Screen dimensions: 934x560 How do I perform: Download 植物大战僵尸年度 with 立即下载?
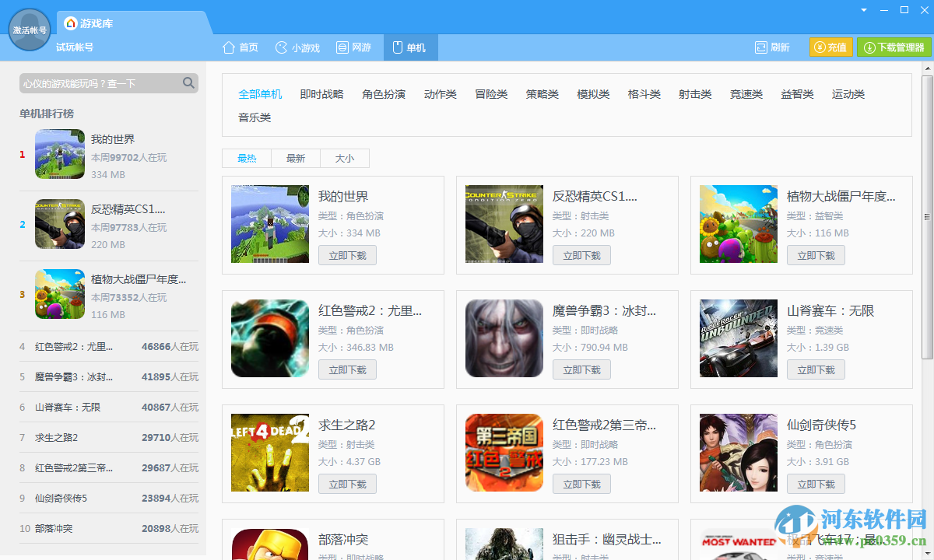click(816, 255)
